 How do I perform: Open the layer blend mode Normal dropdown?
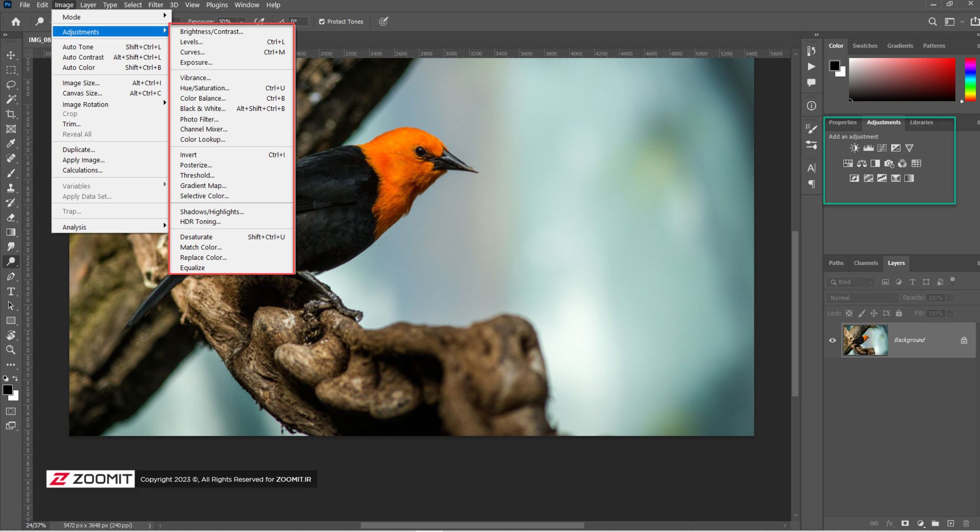[862, 298]
